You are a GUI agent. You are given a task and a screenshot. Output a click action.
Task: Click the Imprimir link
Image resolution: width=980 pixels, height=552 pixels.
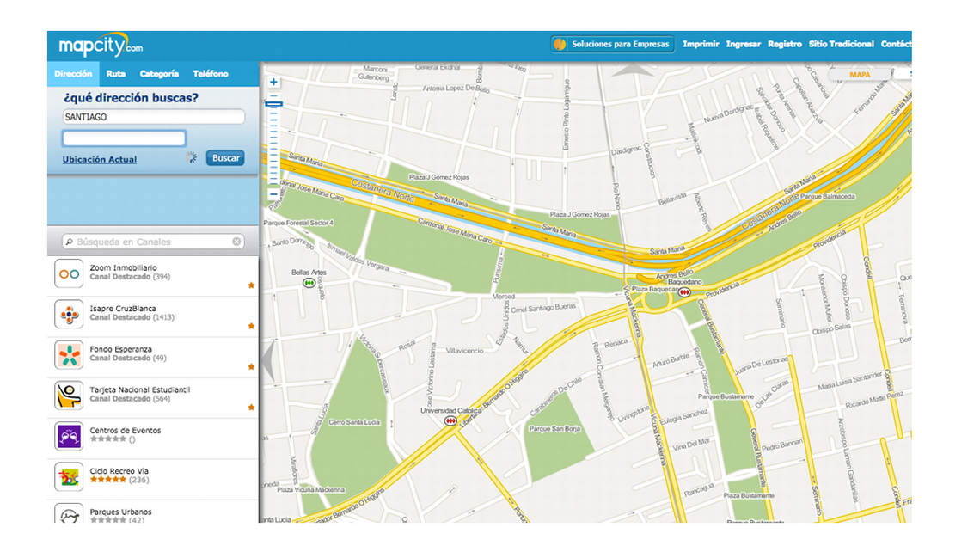click(701, 44)
